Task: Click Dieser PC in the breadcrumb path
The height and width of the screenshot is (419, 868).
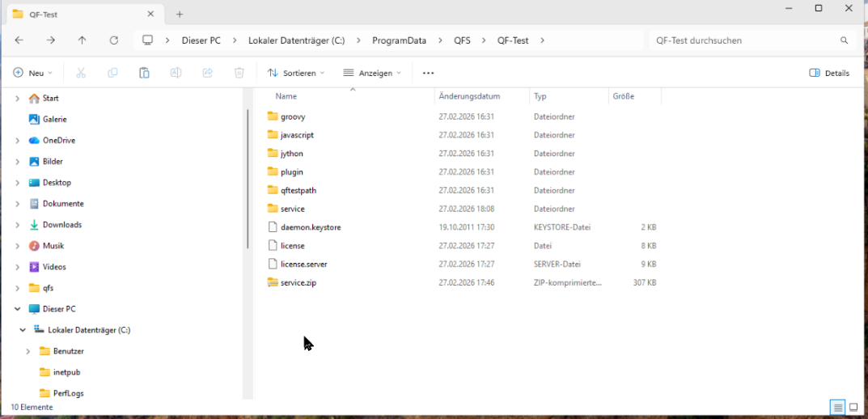Action: pos(202,40)
